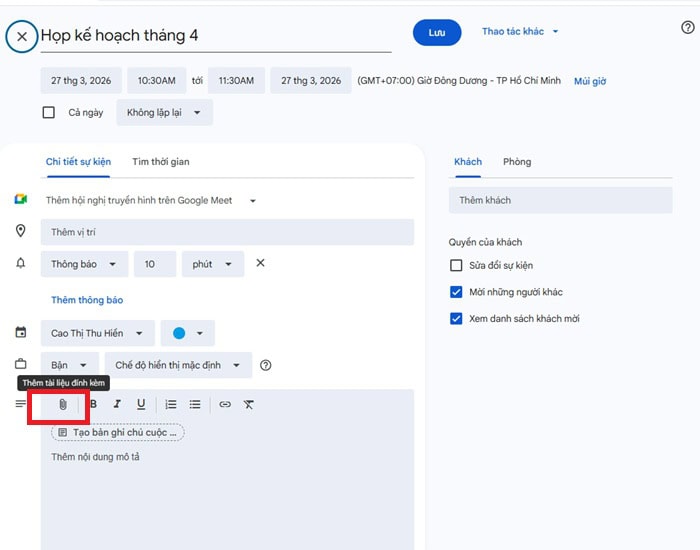Open the Không lặp lại repeat dropdown
This screenshot has height=550, width=700.
(164, 113)
